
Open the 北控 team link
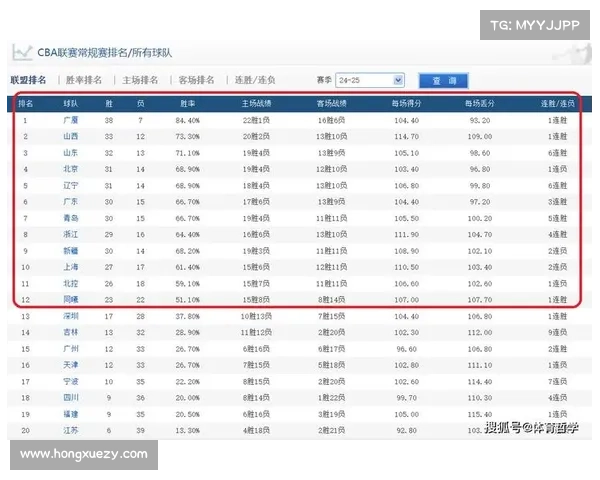[x=71, y=284]
